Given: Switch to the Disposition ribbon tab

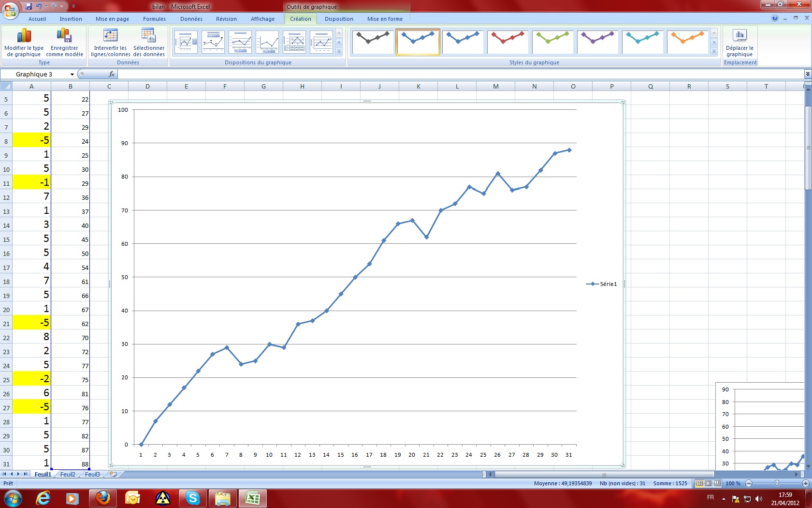Looking at the screenshot, I should point(338,19).
